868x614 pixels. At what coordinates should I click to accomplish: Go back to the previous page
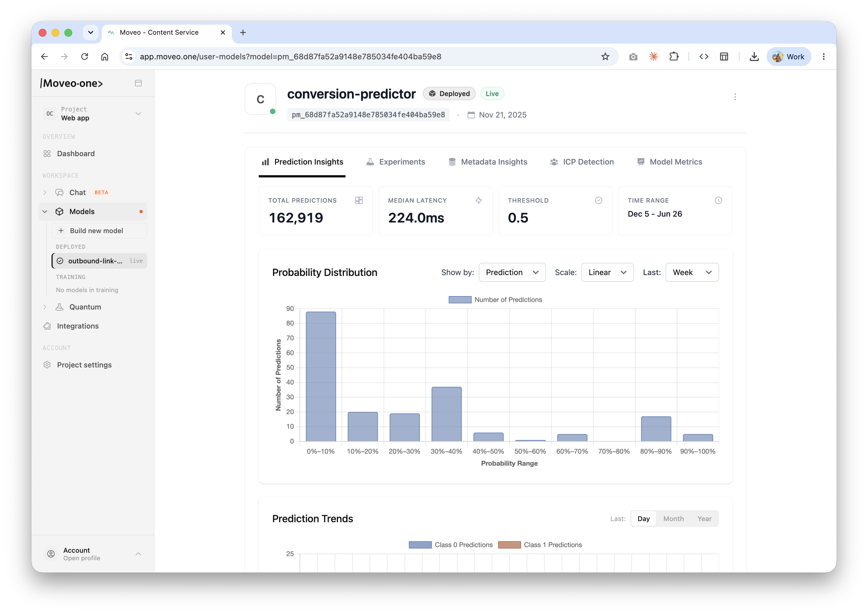[x=44, y=56]
